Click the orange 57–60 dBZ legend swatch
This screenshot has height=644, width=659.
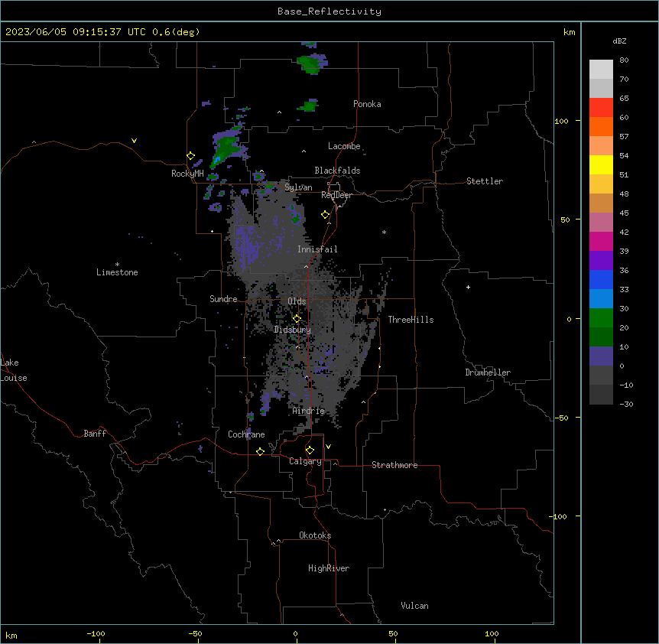point(601,126)
